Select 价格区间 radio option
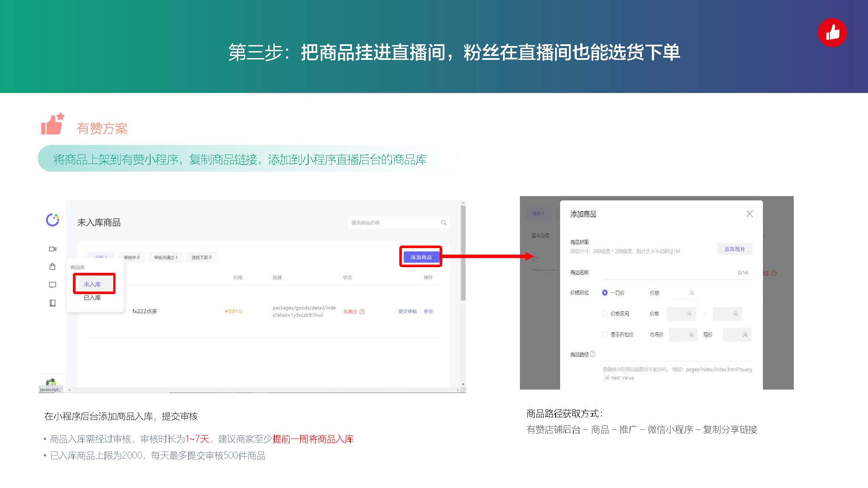The height and width of the screenshot is (488, 868). pos(605,313)
